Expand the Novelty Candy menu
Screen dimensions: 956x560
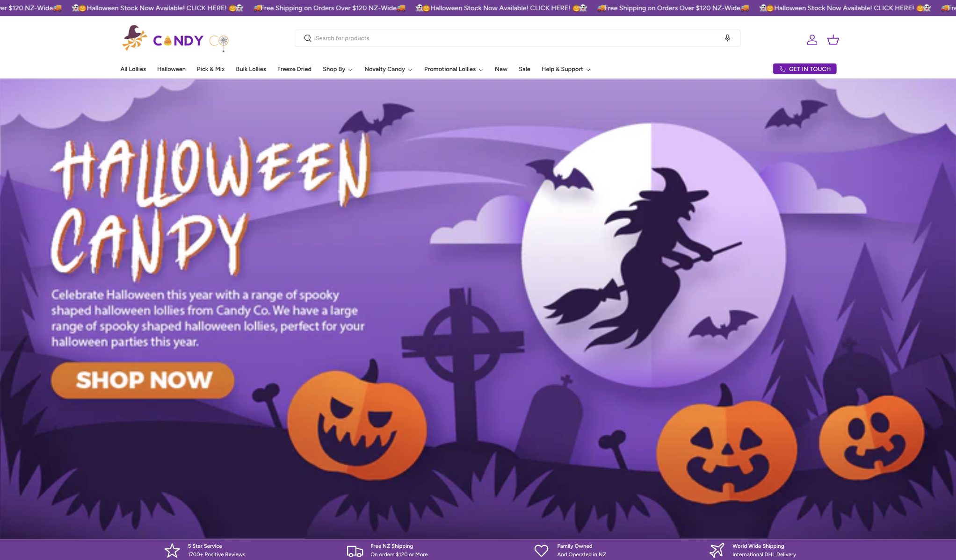tap(388, 69)
